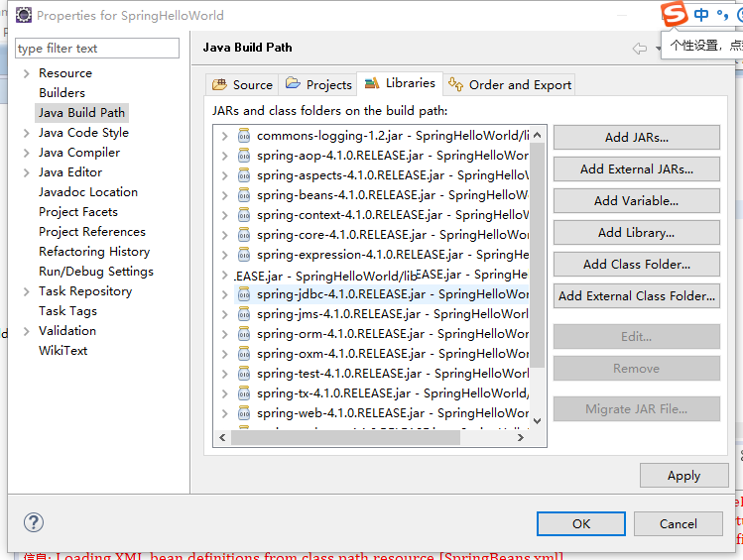Click the jar icon for spring-oxm-4.1.0.RELEASE.jar

pos(244,354)
